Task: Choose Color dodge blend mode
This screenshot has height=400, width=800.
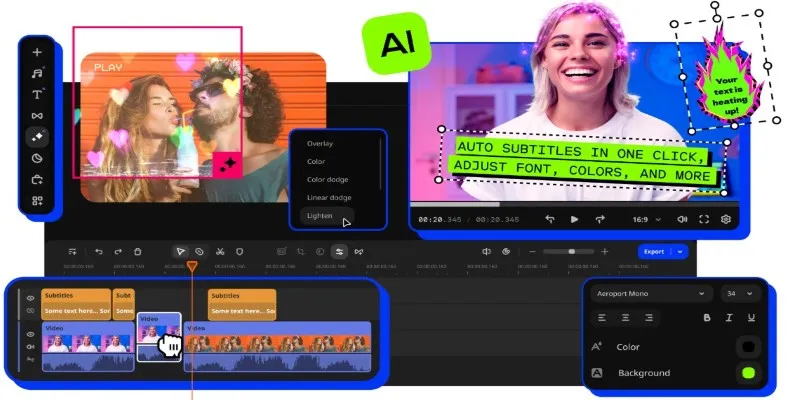Action: [x=328, y=180]
